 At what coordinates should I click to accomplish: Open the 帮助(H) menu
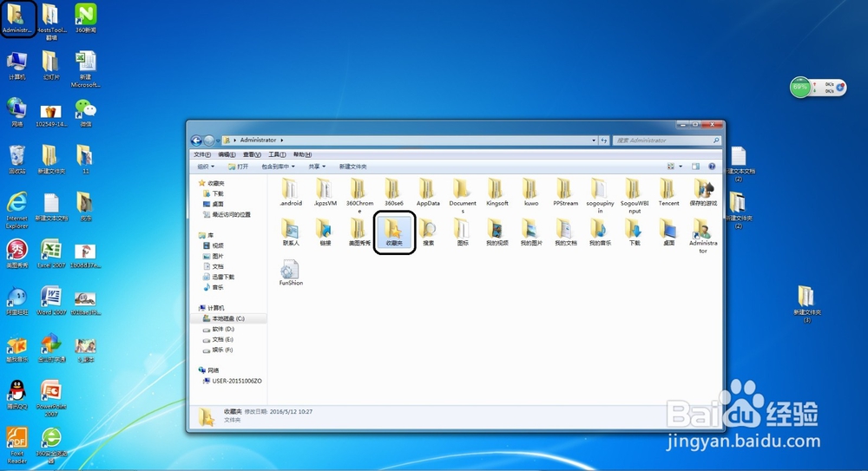coord(302,154)
